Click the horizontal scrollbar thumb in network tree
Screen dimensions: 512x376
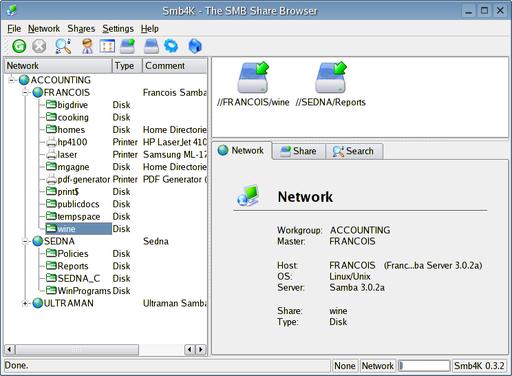77,349
